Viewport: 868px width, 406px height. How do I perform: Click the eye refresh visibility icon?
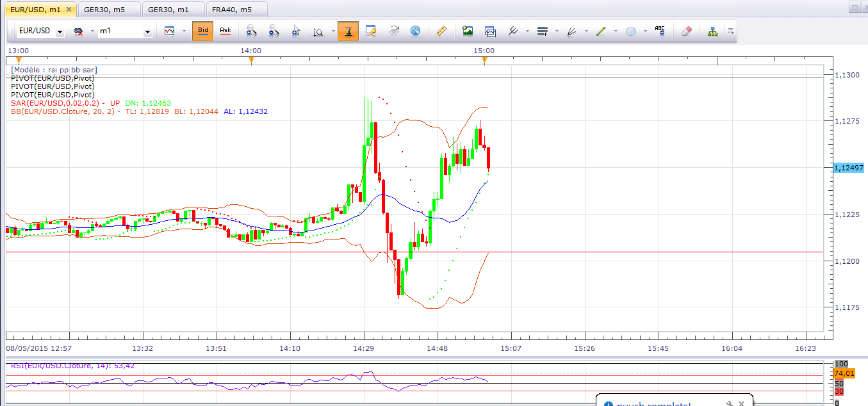tap(394, 31)
